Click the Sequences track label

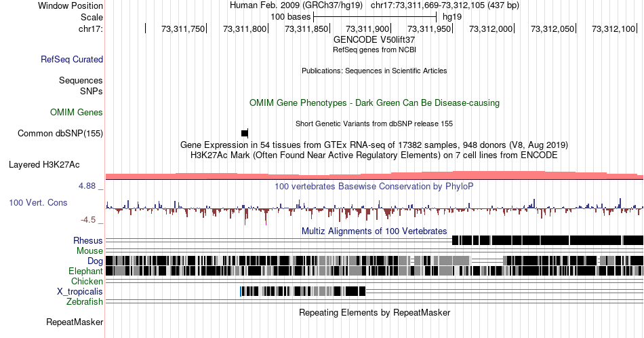[81, 80]
